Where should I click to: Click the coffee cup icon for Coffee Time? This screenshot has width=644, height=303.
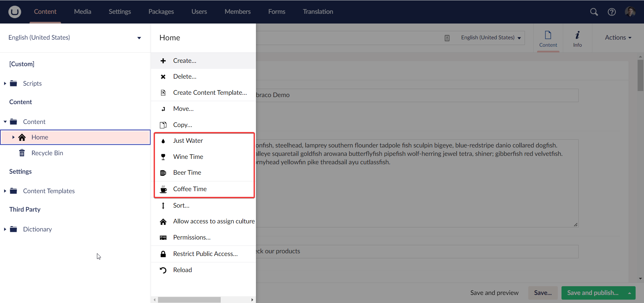click(163, 189)
